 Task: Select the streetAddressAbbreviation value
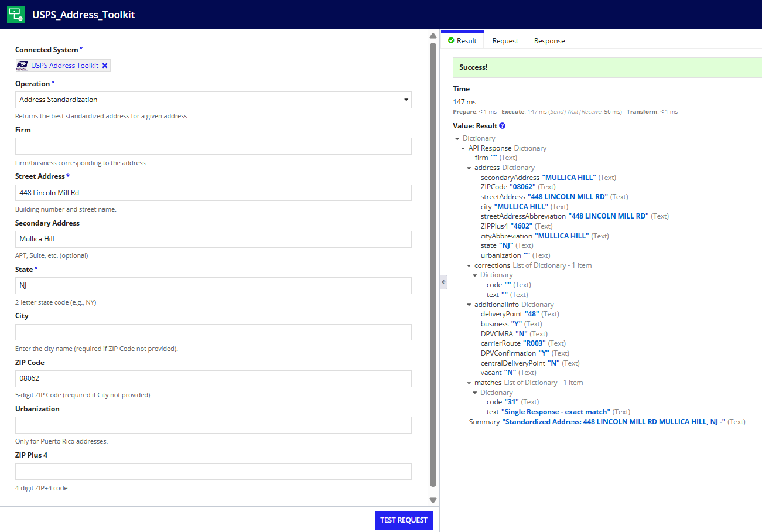click(609, 216)
